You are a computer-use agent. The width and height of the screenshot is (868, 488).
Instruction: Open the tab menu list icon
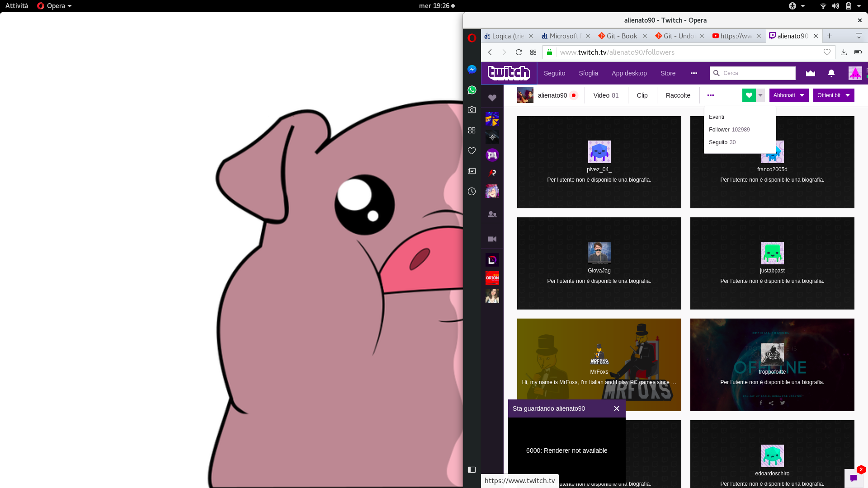859,36
